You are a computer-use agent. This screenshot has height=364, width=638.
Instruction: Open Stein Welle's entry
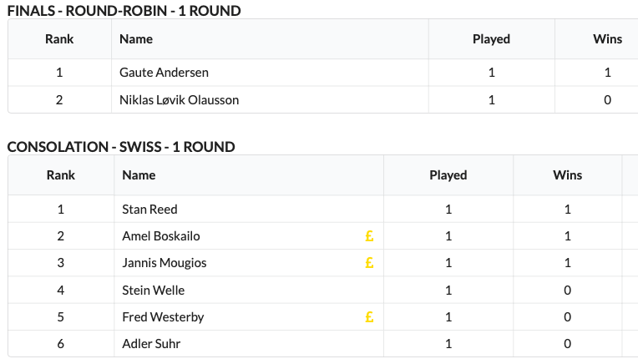coord(153,291)
